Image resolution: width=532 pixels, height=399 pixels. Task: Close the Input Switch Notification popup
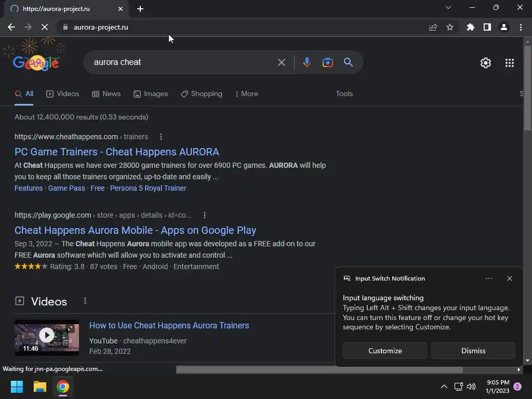point(510,278)
